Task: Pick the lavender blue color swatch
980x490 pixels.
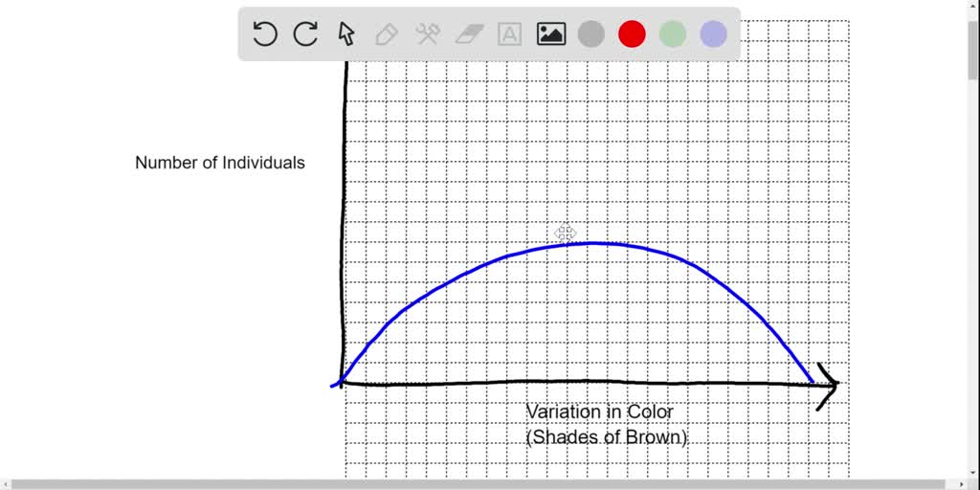Action: (713, 33)
